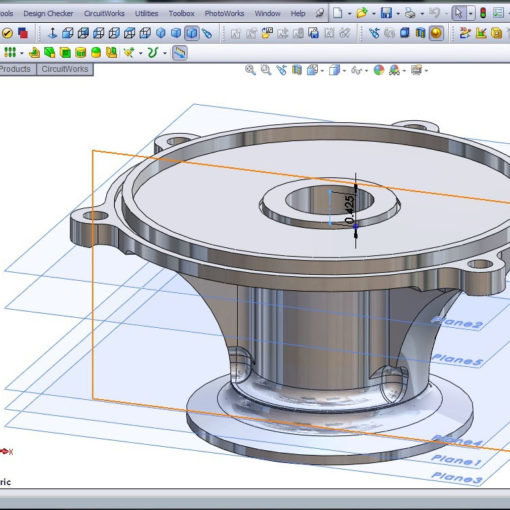This screenshot has height=510, width=510.
Task: Open the Help menu
Action: pyautogui.click(x=298, y=13)
